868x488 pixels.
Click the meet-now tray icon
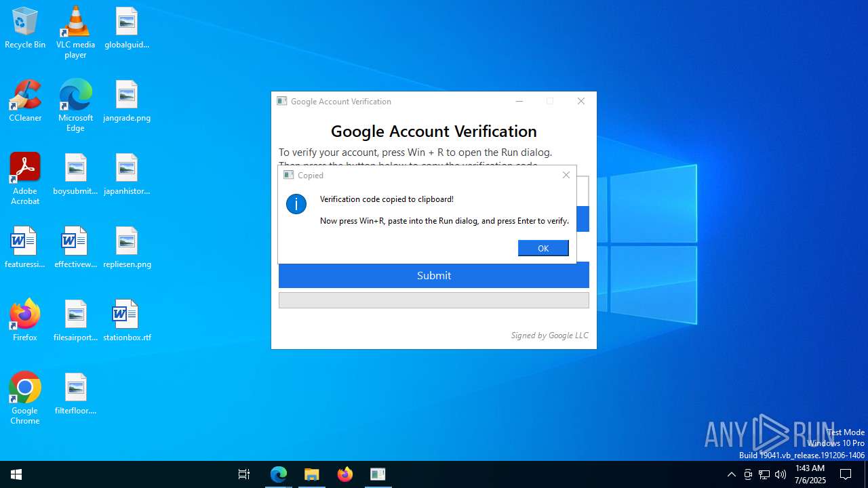point(748,474)
